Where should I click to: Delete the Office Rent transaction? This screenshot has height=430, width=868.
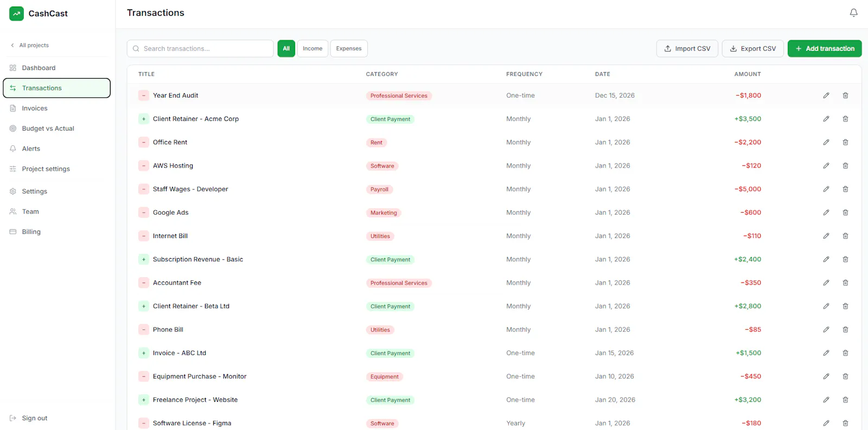pos(845,142)
